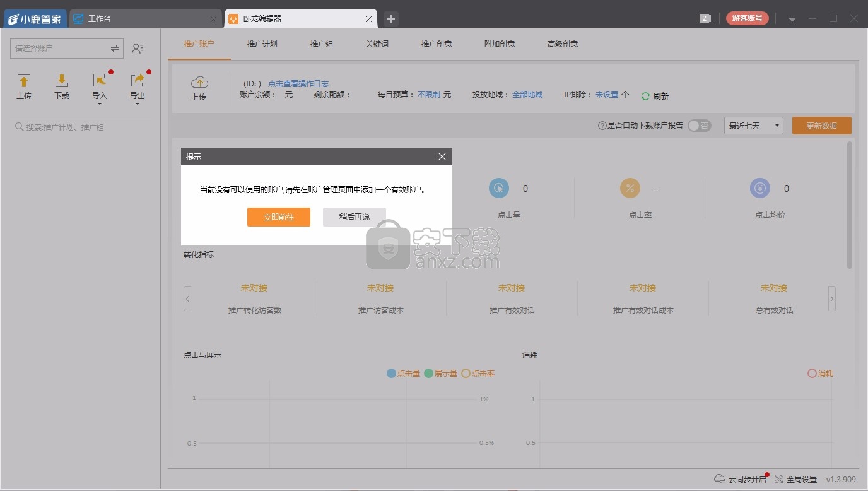This screenshot has width=868, height=491.
Task: Toggle the 点击率 chart legend
Action: 478,374
